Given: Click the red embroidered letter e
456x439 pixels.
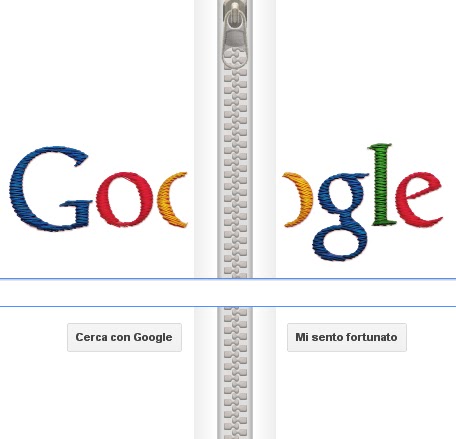Looking at the screenshot, I should click(420, 199).
